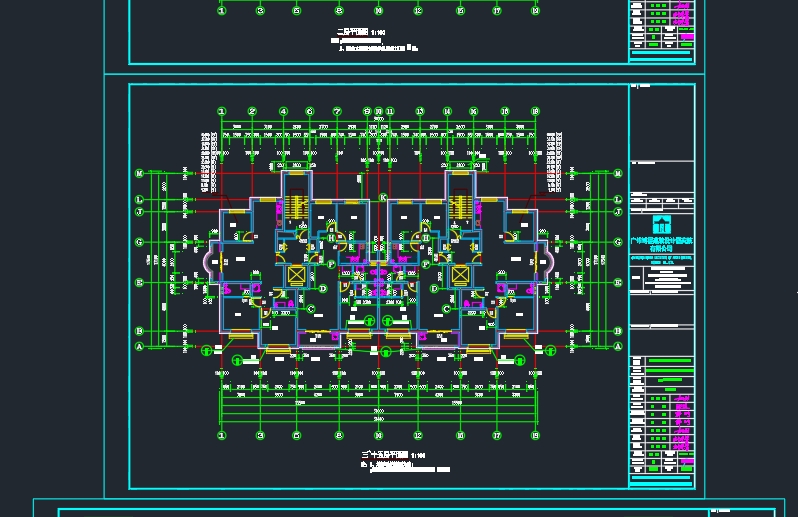Click axis bubble A on the right side
Viewport: 798px width, 517px height.
pos(619,346)
